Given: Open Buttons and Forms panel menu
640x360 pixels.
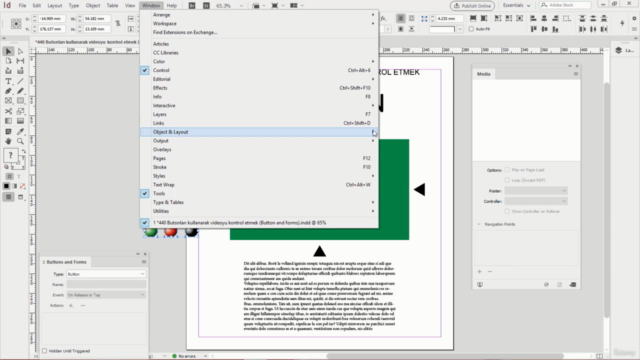Looking at the screenshot, I should click(144, 262).
